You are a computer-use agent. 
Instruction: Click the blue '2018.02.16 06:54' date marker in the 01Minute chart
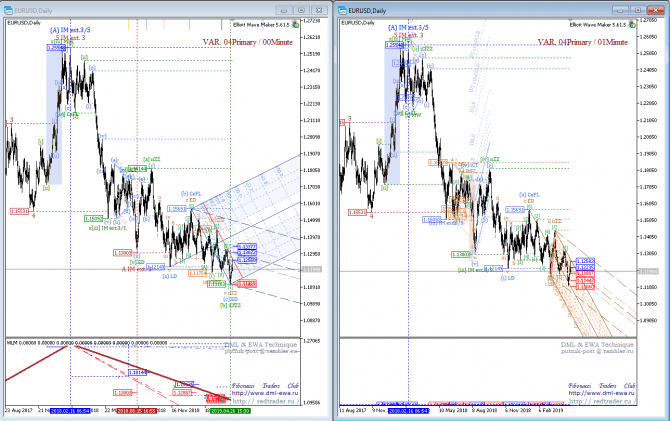pyautogui.click(x=408, y=411)
